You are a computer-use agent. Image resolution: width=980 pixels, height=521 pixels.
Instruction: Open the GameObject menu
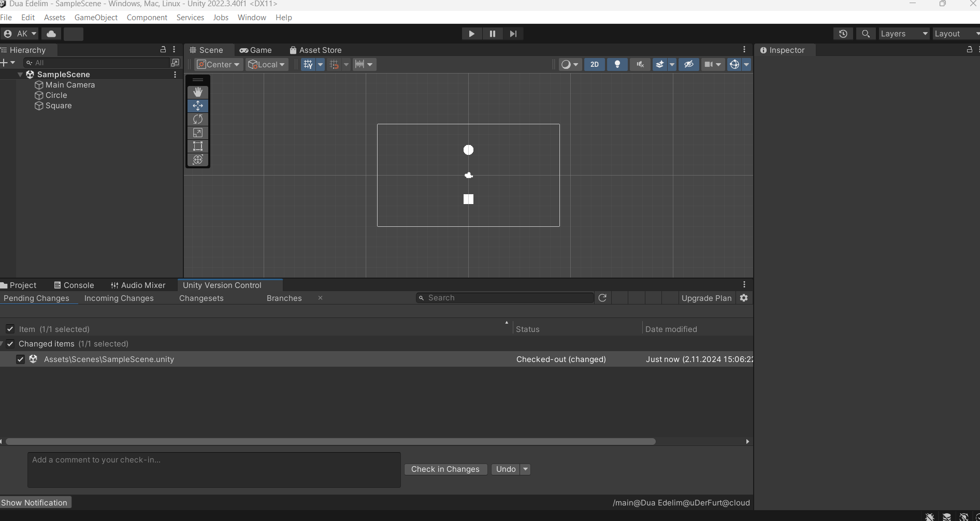coord(96,17)
